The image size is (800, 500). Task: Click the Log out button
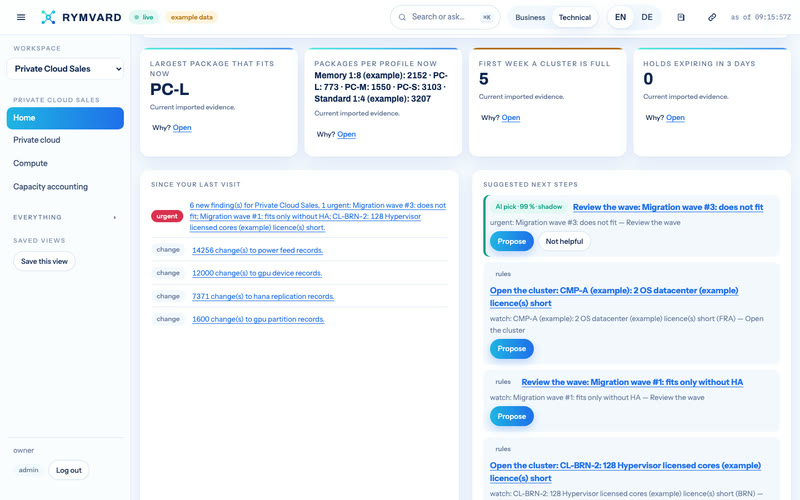(69, 470)
